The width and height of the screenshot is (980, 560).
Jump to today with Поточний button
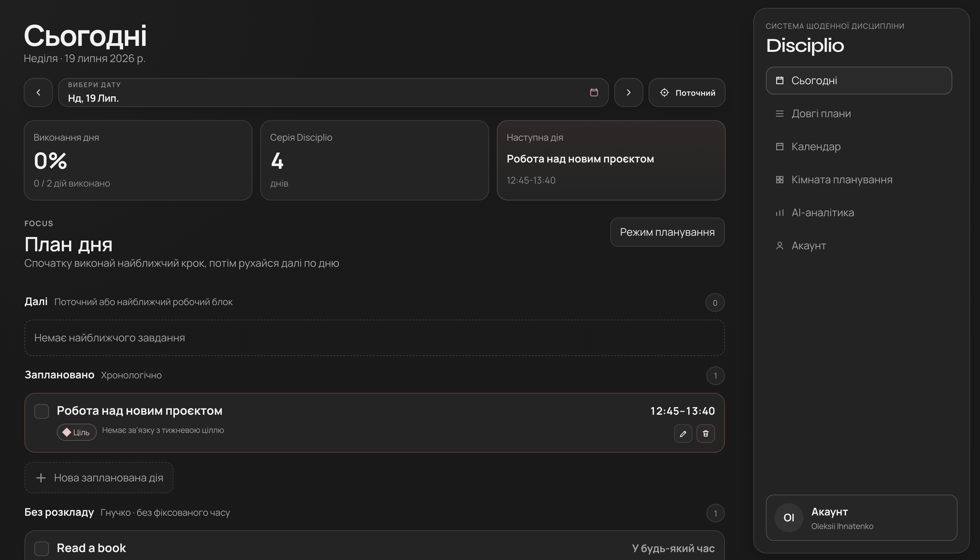pyautogui.click(x=687, y=92)
